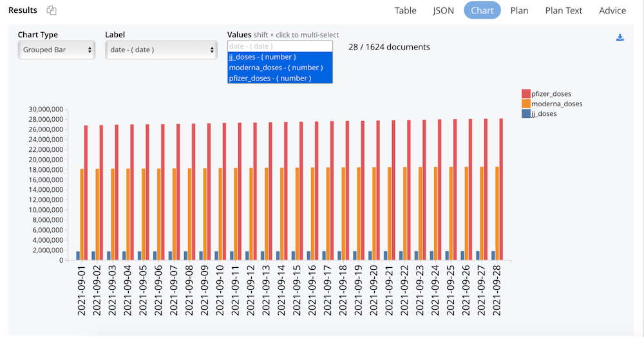The image size is (644, 338).
Task: Click the orange moderna bar for 2021-09-01
Action: [82, 214]
